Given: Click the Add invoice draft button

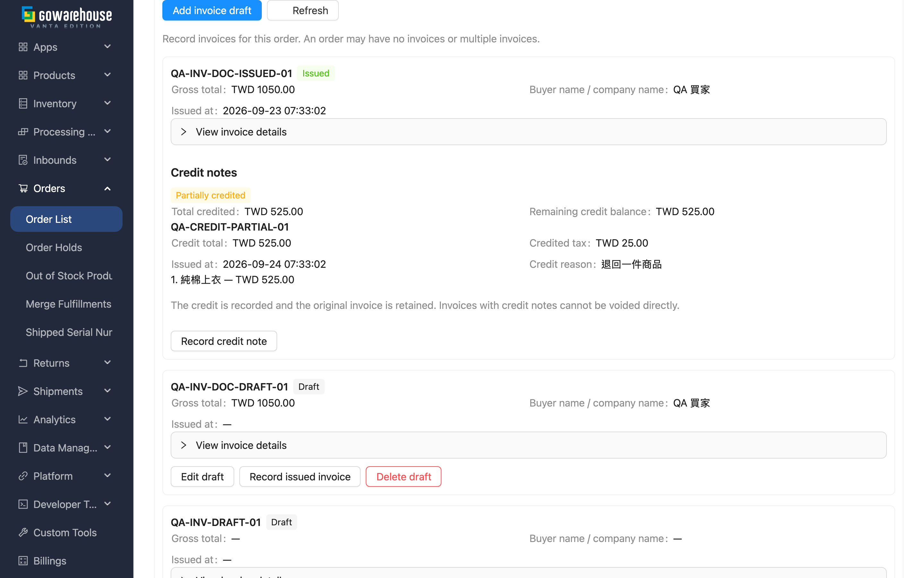Looking at the screenshot, I should tap(212, 10).
